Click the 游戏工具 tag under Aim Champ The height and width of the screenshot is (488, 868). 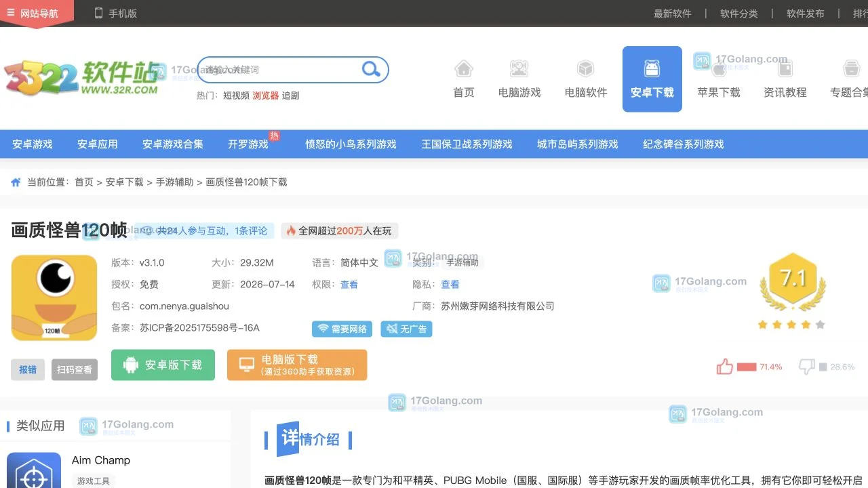point(94,481)
